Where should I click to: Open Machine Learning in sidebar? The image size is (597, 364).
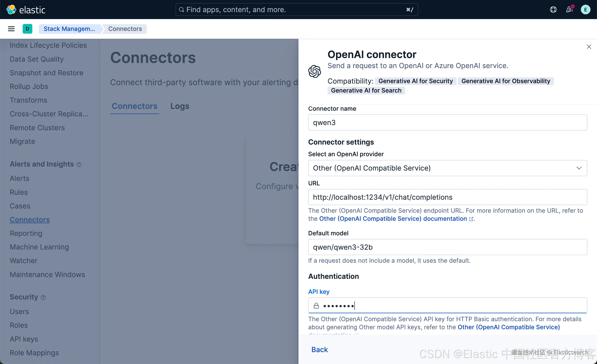click(39, 247)
